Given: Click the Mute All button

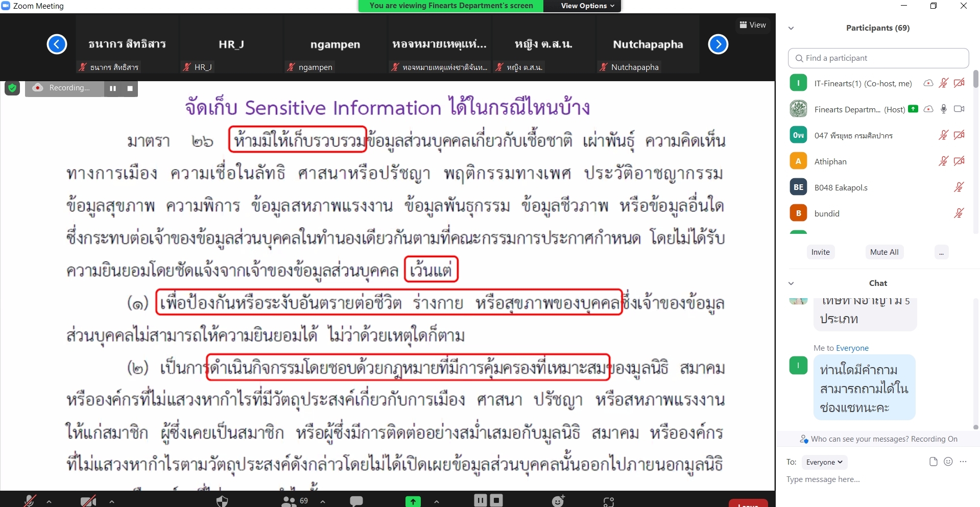Looking at the screenshot, I should click(x=884, y=252).
